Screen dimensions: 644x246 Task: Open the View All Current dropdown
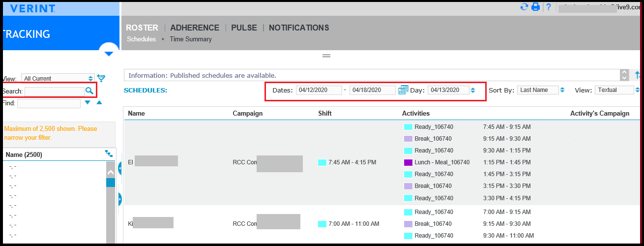click(x=59, y=78)
